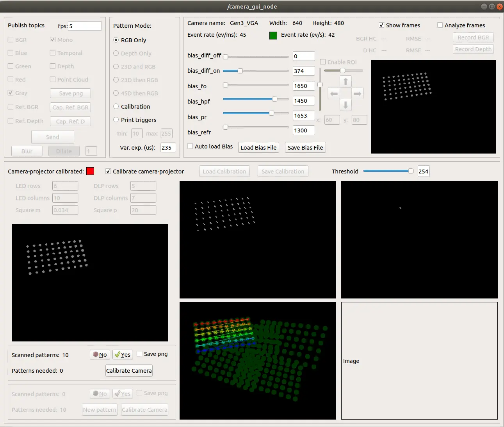Screen dimensions: 504x427
Task: Click the enabled No button for scanned patterns
Action: 100,354
